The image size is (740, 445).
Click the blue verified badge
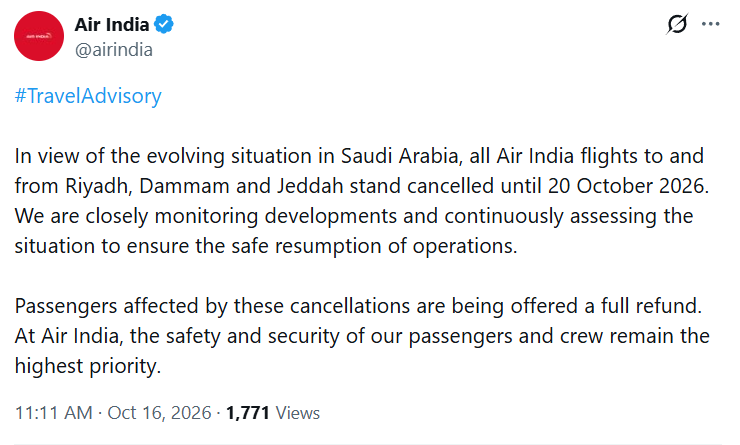pyautogui.click(x=164, y=24)
